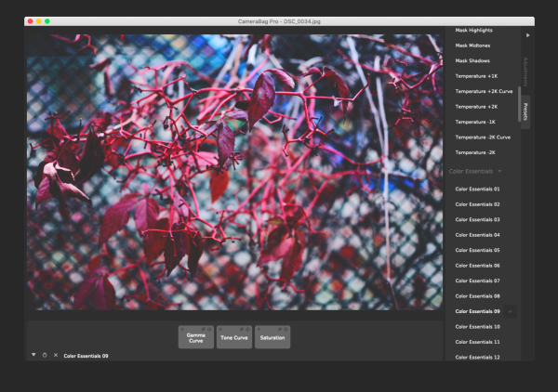This screenshot has width=558, height=392.
Task: Remove the Tone Curve tile with its X
Action: point(220,330)
